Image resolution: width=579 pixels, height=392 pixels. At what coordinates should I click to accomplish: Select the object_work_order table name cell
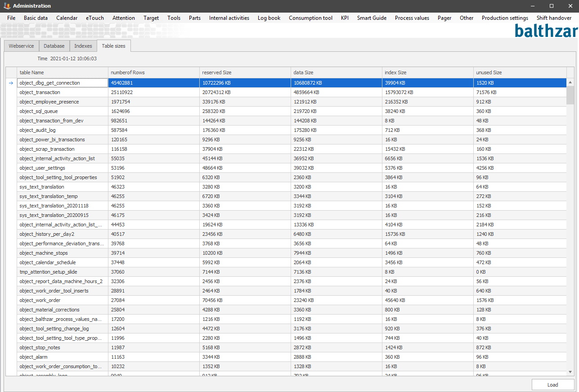(x=62, y=300)
